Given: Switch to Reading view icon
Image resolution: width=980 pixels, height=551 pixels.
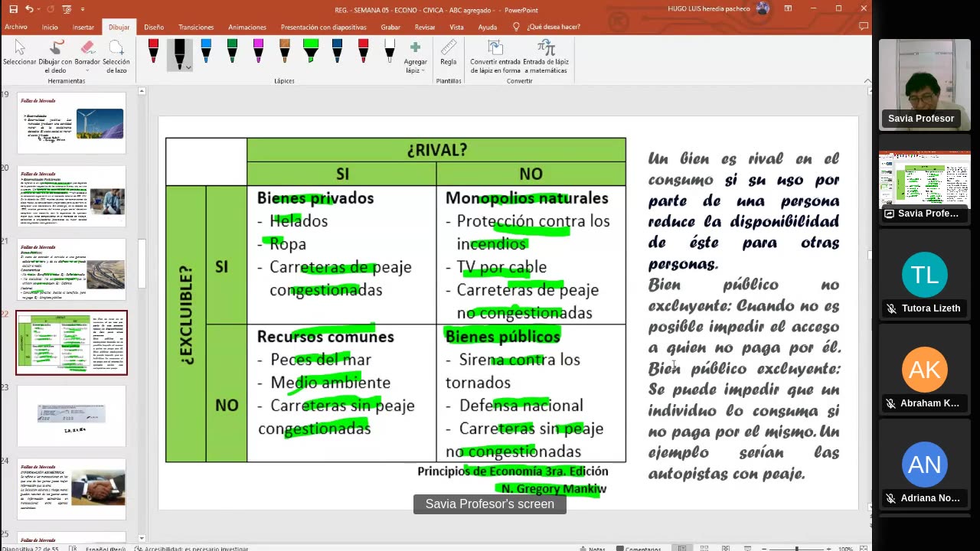Looking at the screenshot, I should (725, 548).
